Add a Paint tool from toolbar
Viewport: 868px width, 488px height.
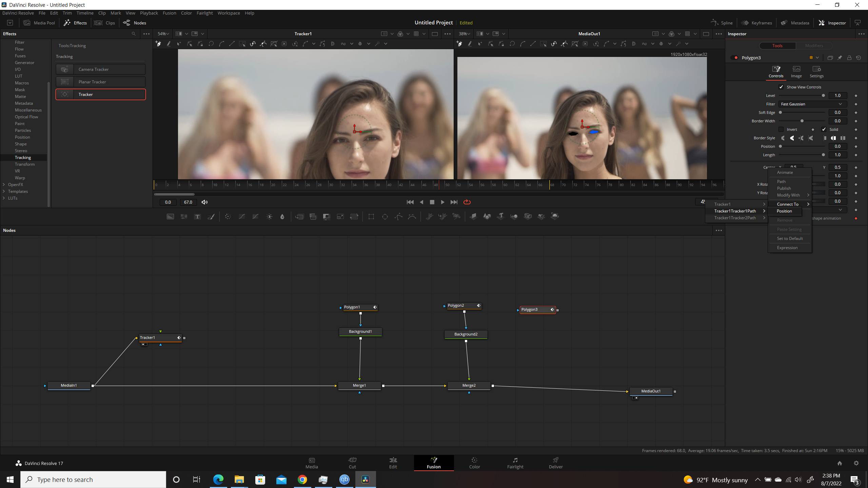coord(211,217)
